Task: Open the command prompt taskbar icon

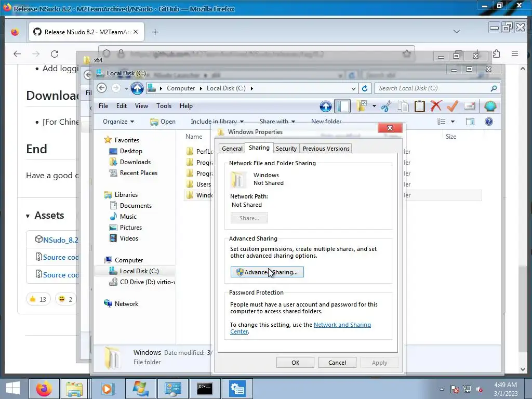Action: [205, 389]
